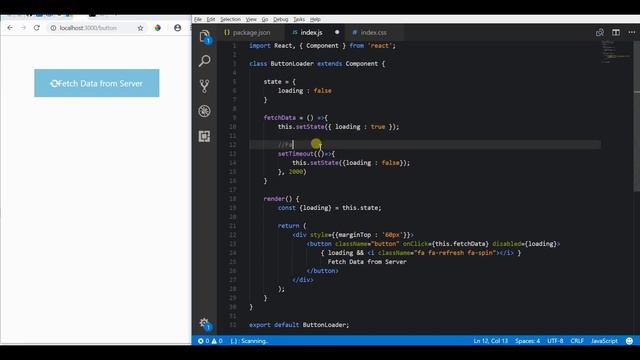
Task: Open the editor more actions menu
Action: pos(632,32)
